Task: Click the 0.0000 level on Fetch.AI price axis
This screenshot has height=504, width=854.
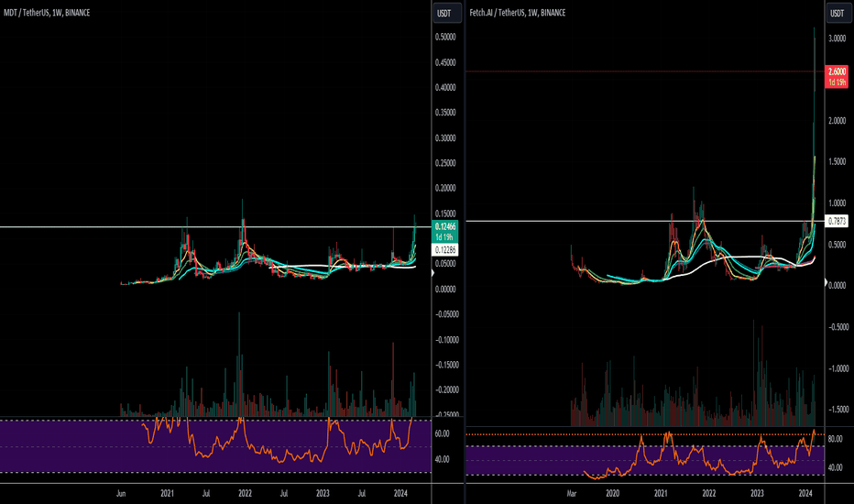Action: coord(838,286)
